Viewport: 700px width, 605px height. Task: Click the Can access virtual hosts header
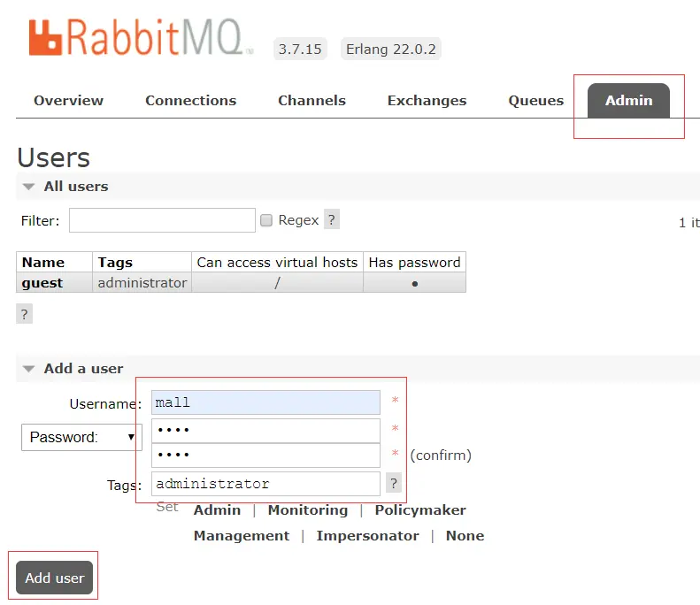[277, 263]
